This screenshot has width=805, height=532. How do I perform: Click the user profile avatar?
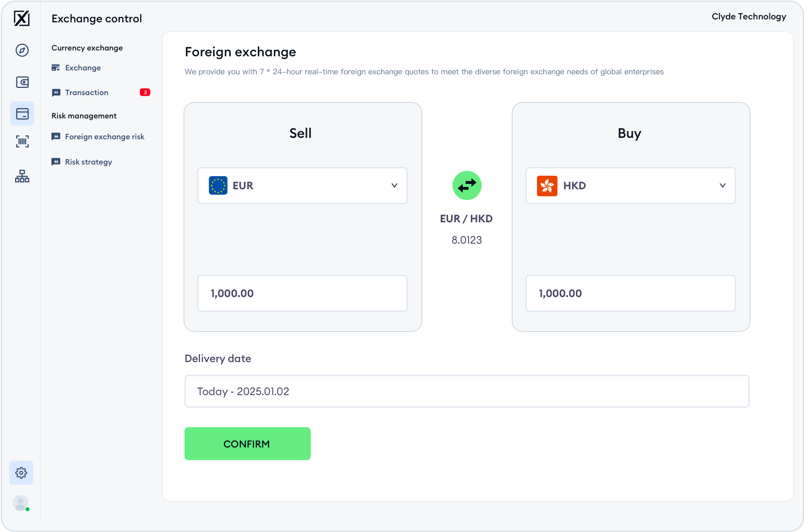coord(20,503)
